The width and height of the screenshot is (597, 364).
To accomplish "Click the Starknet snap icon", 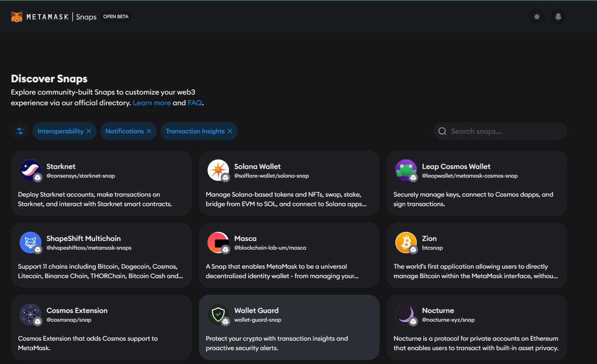I will 30,170.
